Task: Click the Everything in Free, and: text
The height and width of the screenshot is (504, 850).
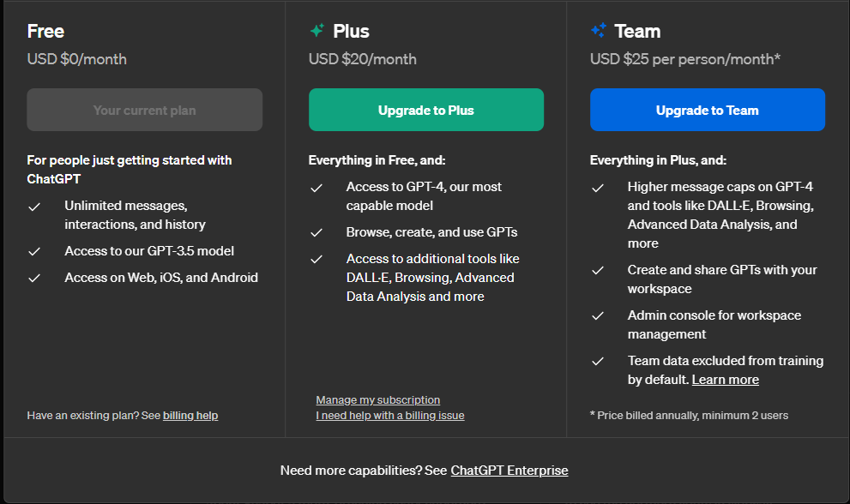Action: tap(377, 160)
